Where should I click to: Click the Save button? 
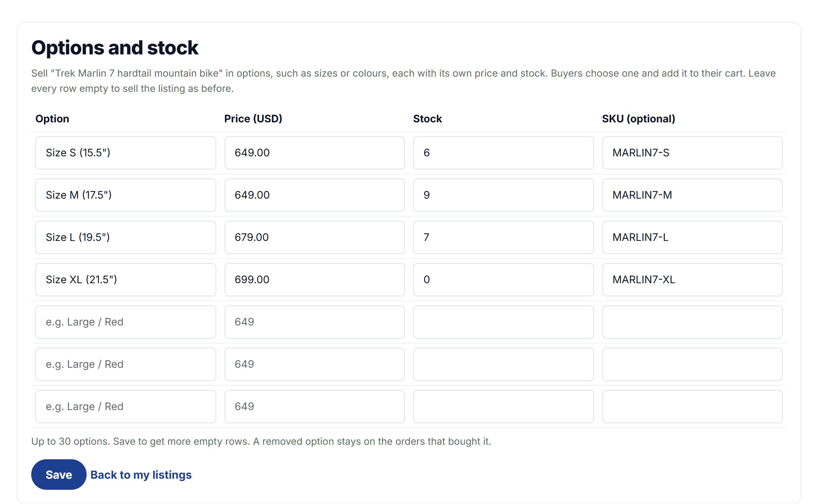pyautogui.click(x=59, y=475)
